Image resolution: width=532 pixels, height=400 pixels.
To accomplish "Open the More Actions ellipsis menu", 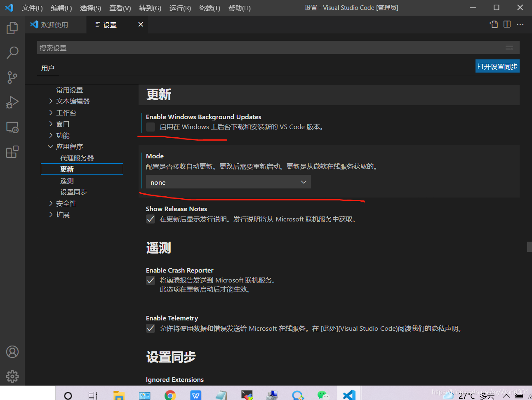I will coord(520,24).
